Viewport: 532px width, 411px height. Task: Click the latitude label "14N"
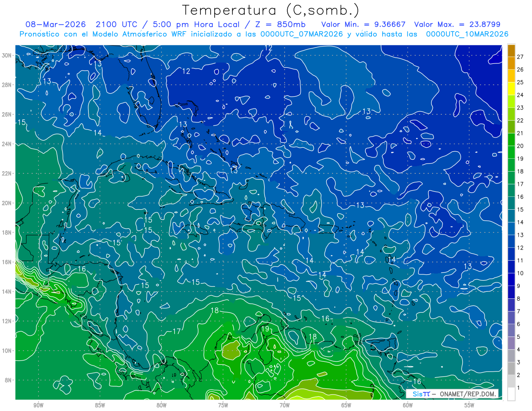click(x=6, y=292)
